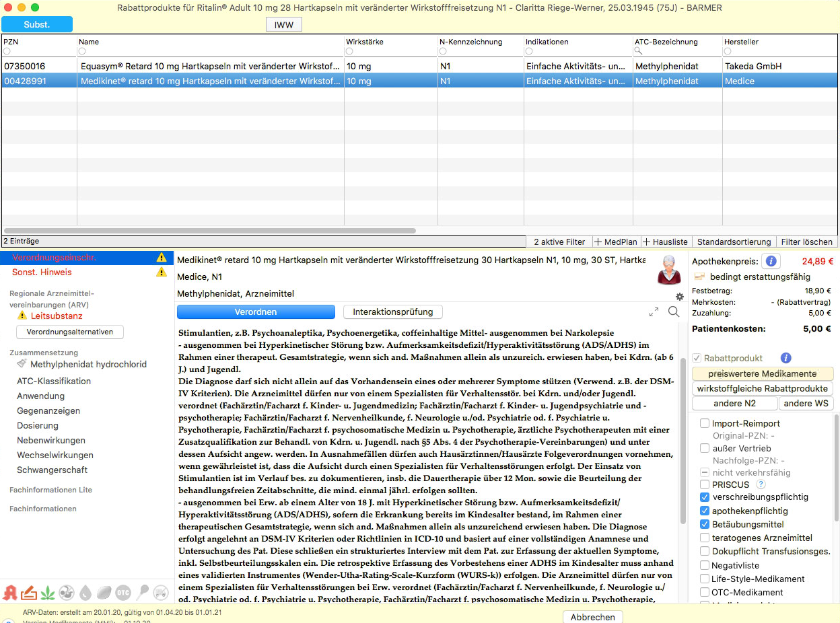
Task: Expand the text view with the arrows icon
Action: pos(654,312)
